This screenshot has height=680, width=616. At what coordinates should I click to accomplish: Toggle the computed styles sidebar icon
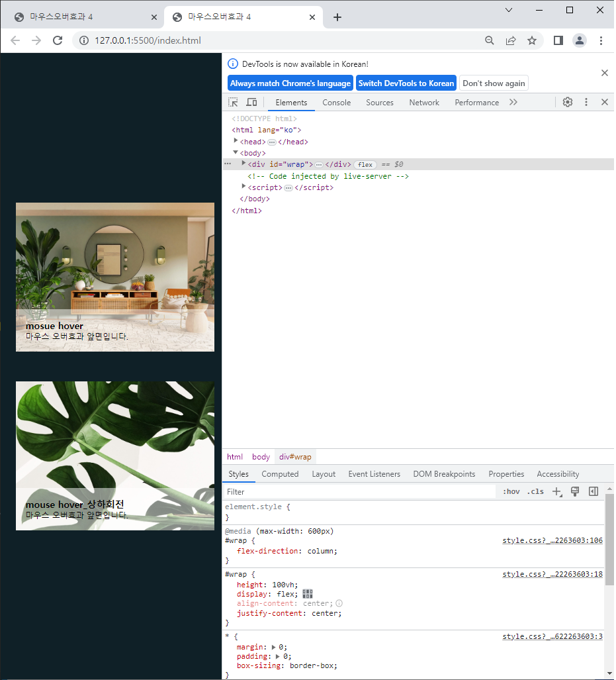[x=594, y=491]
